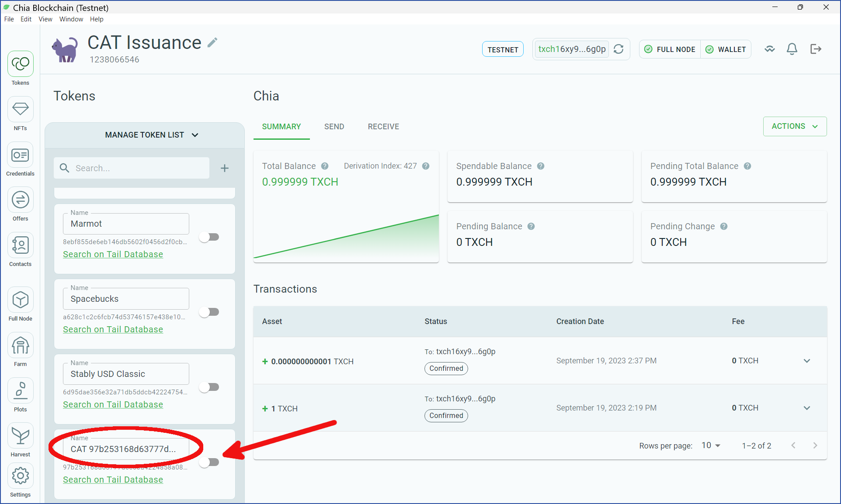Image resolution: width=841 pixels, height=504 pixels.
Task: Click the Testnet badge
Action: coord(503,49)
